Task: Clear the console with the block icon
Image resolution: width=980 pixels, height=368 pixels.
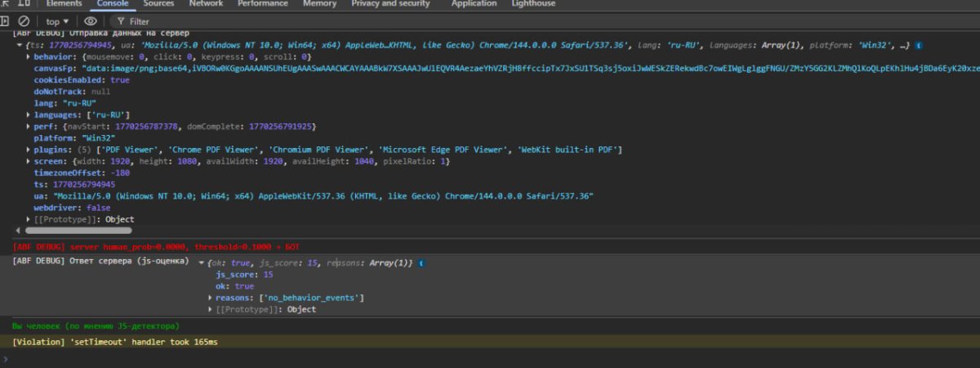Action: click(24, 21)
